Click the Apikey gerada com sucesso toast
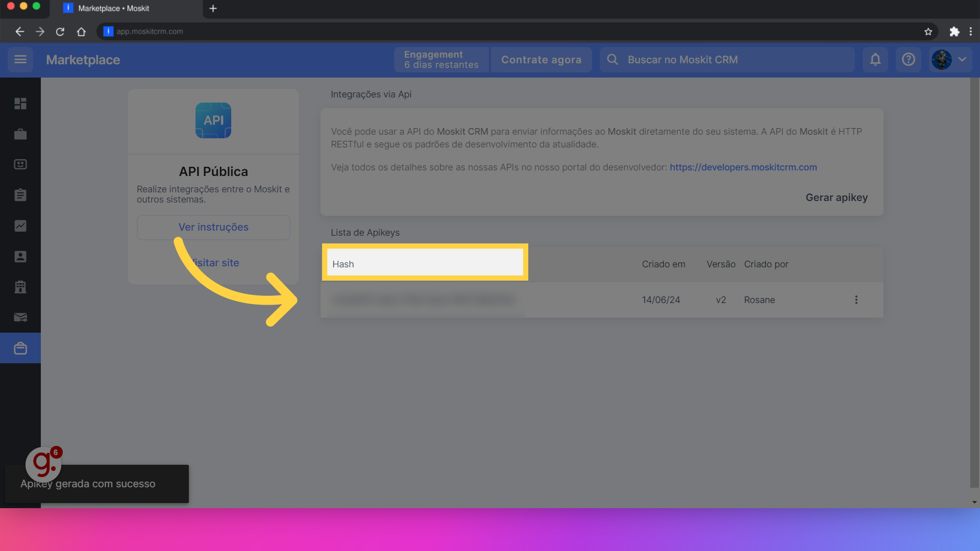Screen dimensions: 980x551 pos(97,484)
